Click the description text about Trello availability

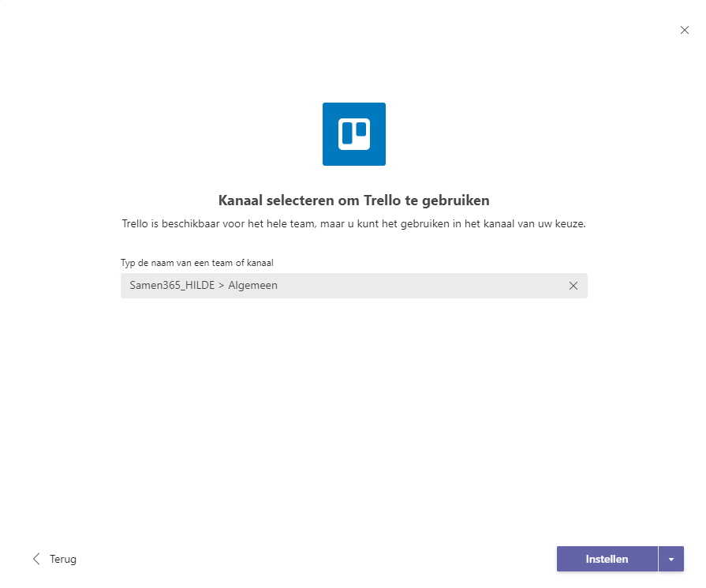coord(354,224)
